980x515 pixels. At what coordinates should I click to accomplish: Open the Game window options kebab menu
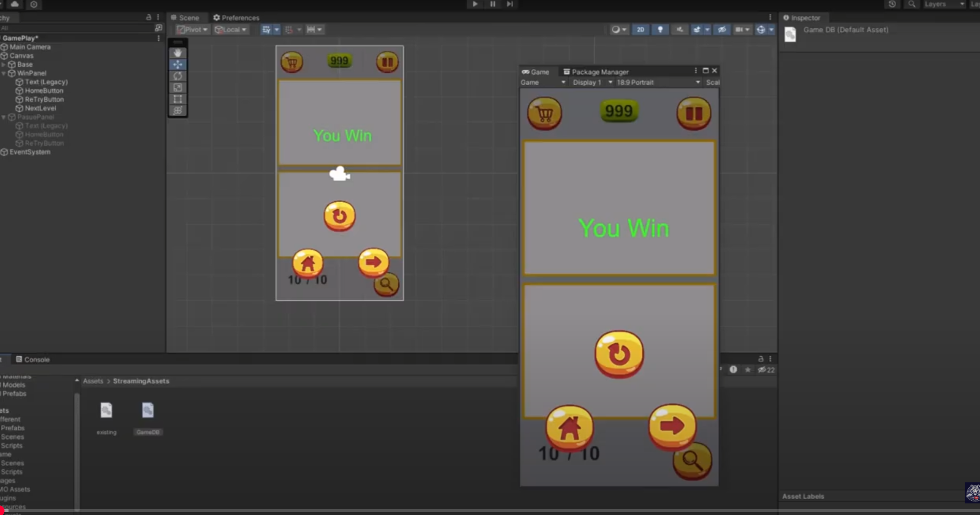click(x=695, y=71)
